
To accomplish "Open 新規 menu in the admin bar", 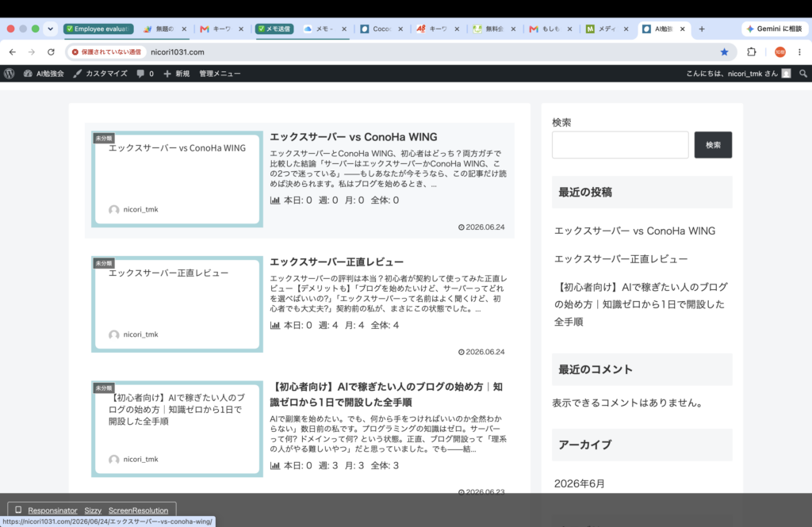I will (x=177, y=74).
